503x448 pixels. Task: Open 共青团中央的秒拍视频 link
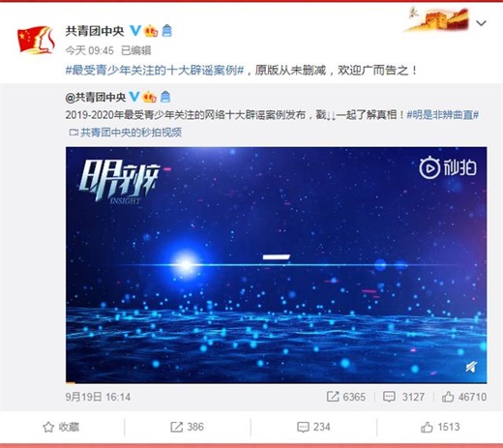(x=126, y=133)
